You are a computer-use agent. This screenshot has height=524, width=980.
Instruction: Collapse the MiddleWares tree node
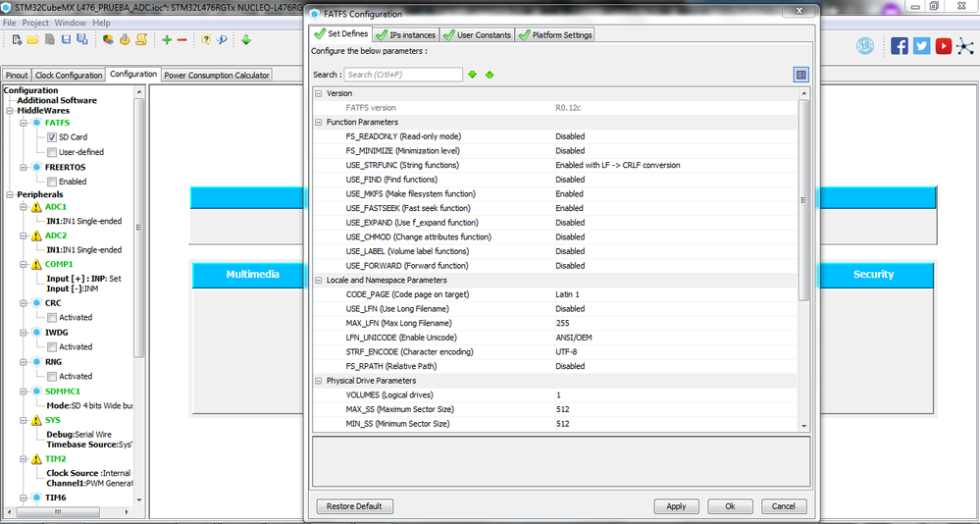point(10,111)
